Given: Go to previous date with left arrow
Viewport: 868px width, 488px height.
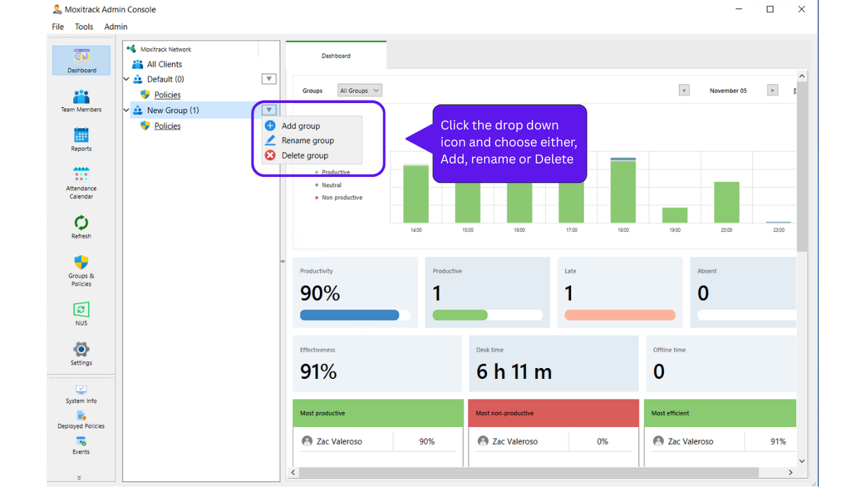Looking at the screenshot, I should click(684, 90).
